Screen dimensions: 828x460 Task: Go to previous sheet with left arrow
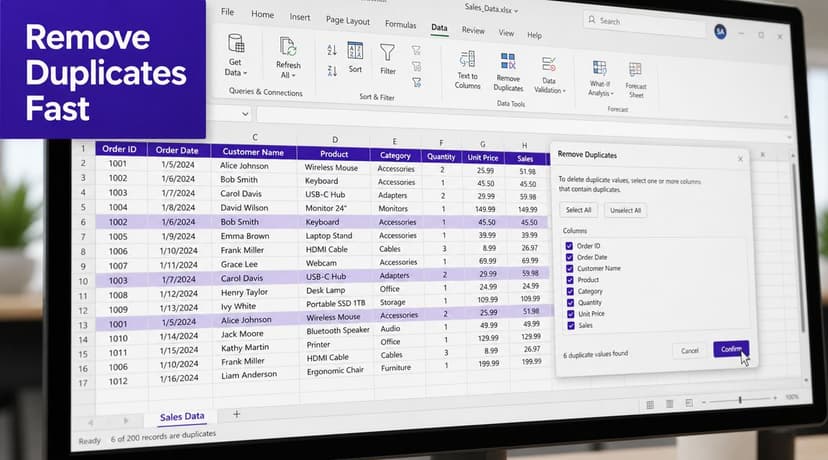click(x=90, y=423)
